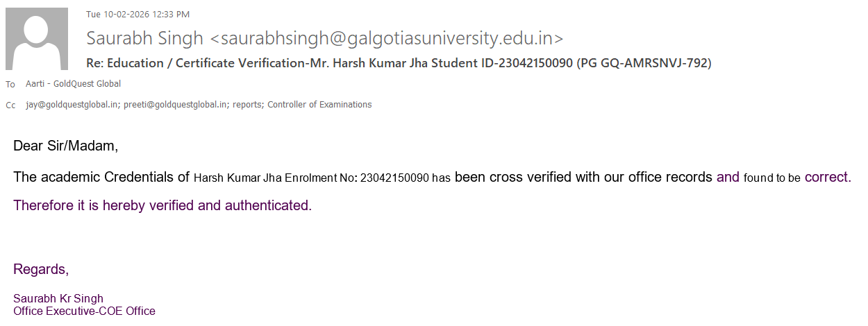Viewport: 868px width, 326px height.
Task: Click the Office Executive-COE Office signature title
Action: pyautogui.click(x=84, y=311)
